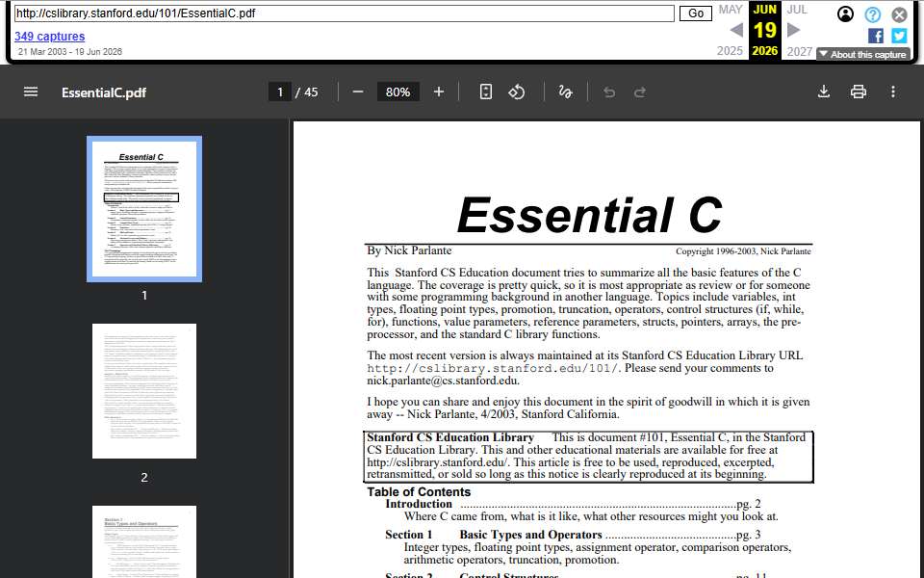Click the current capture day 19
The image size is (924, 578).
(765, 30)
